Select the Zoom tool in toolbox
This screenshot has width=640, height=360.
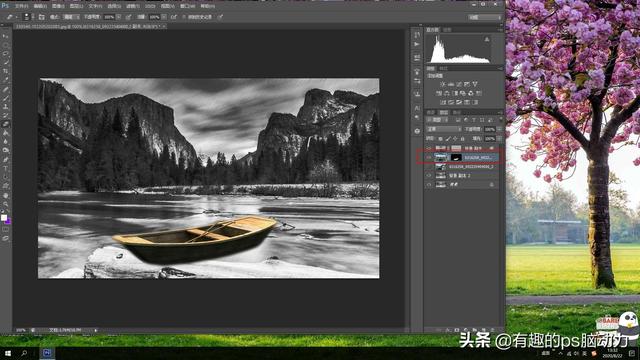click(x=5, y=204)
